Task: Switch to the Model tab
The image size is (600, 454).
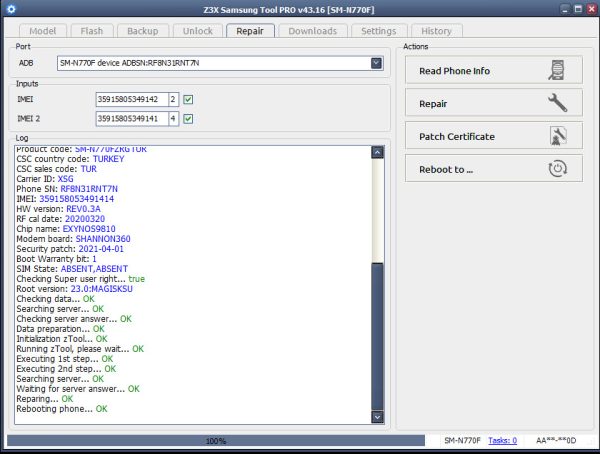Action: pos(42,31)
